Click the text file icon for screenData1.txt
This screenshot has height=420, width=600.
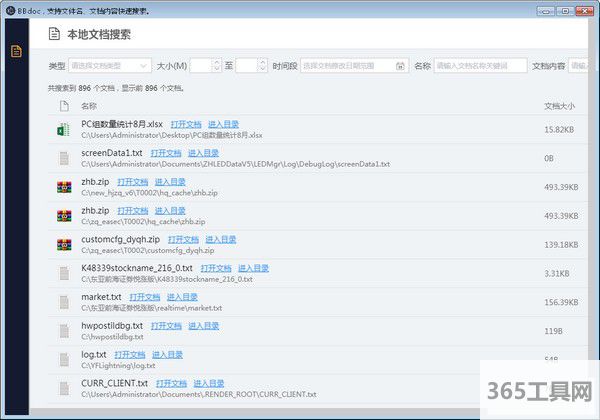63,158
